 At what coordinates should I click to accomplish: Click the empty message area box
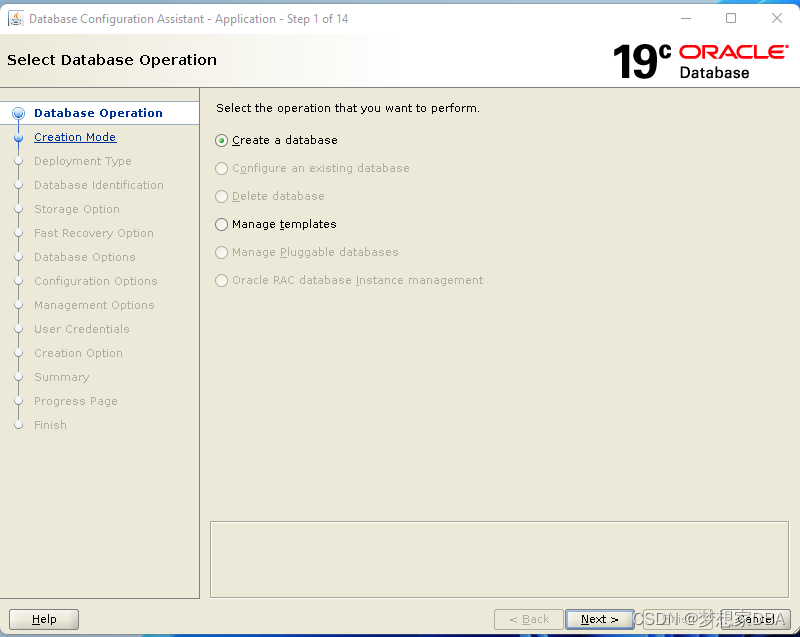click(x=499, y=559)
